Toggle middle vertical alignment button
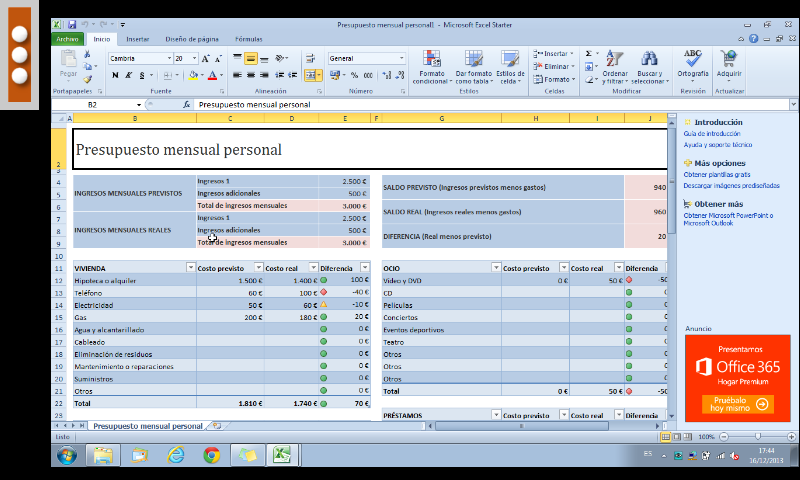This screenshot has width=800, height=480. pyautogui.click(x=251, y=59)
